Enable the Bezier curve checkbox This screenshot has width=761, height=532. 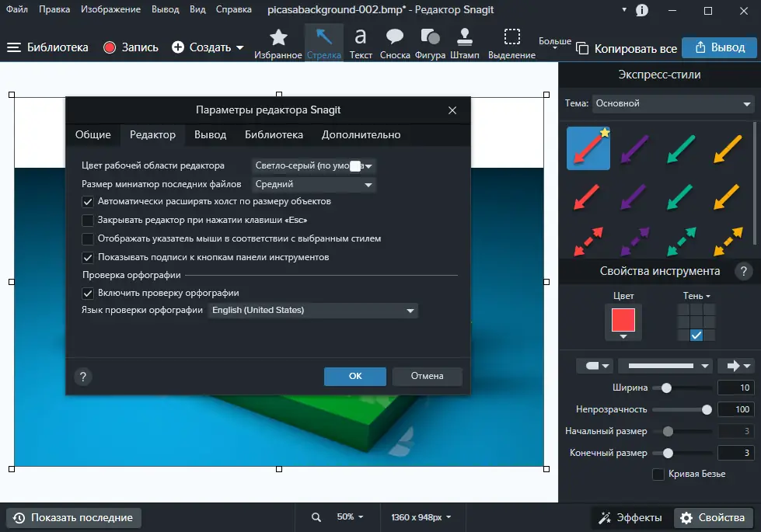coord(658,475)
